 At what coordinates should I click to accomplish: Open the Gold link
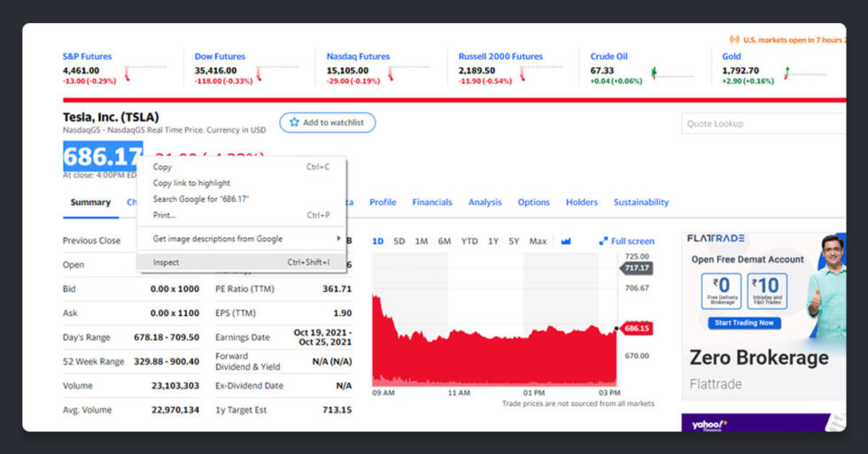pos(732,57)
